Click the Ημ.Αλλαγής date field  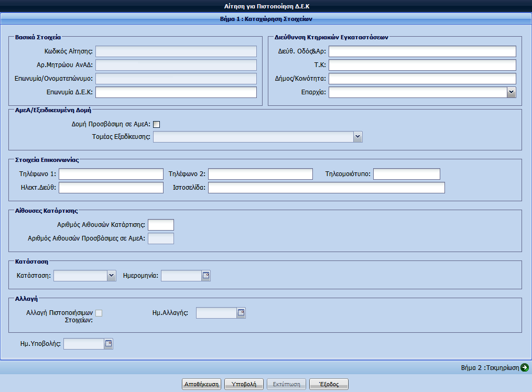pyautogui.click(x=216, y=313)
